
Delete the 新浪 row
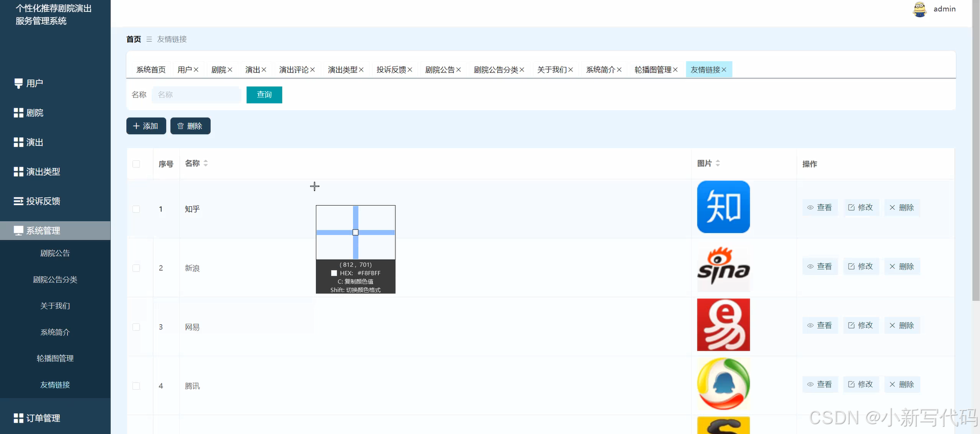[902, 266]
